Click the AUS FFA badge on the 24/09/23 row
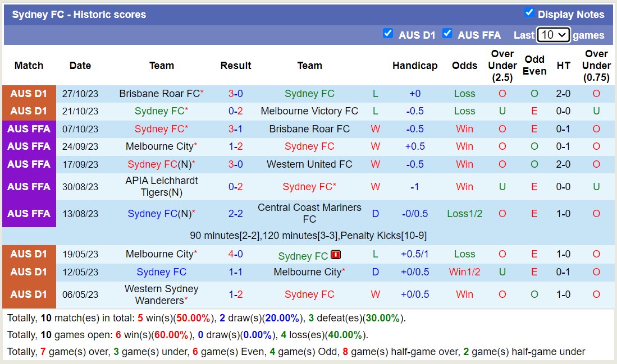The image size is (617, 364). point(29,146)
